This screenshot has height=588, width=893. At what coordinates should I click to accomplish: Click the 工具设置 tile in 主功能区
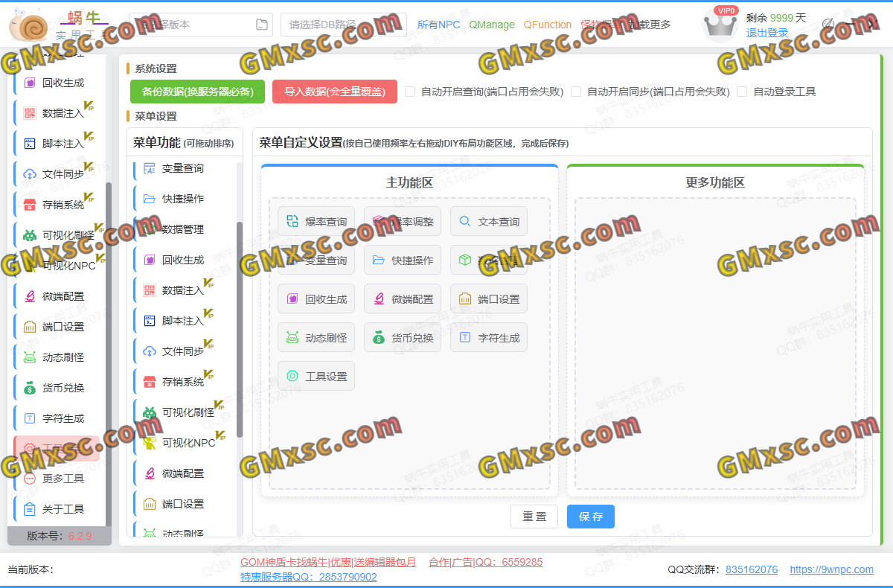pyautogui.click(x=316, y=377)
